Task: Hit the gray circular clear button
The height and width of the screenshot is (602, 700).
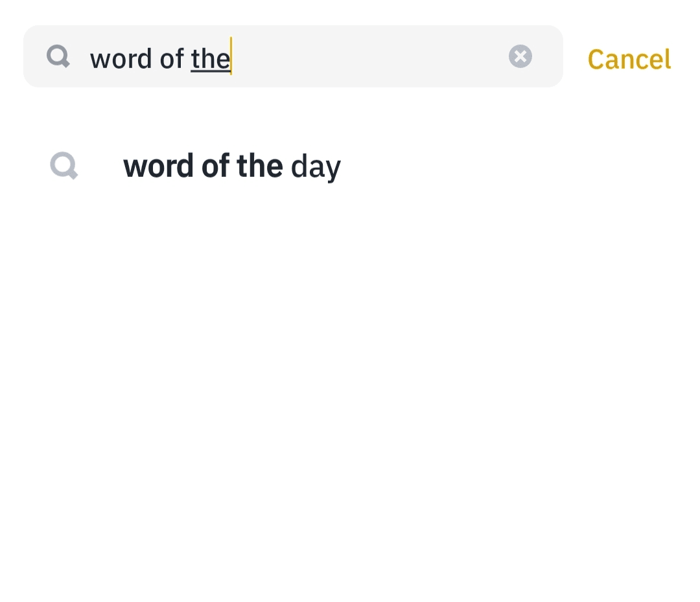Action: (520, 56)
